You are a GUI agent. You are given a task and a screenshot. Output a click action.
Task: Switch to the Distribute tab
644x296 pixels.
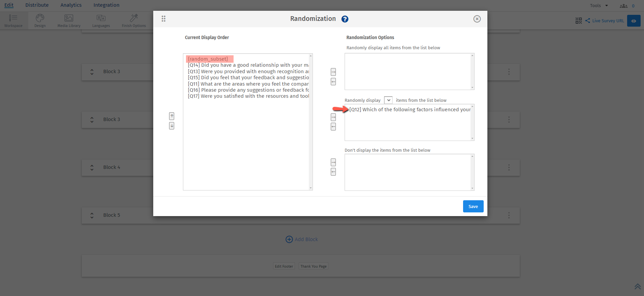37,5
